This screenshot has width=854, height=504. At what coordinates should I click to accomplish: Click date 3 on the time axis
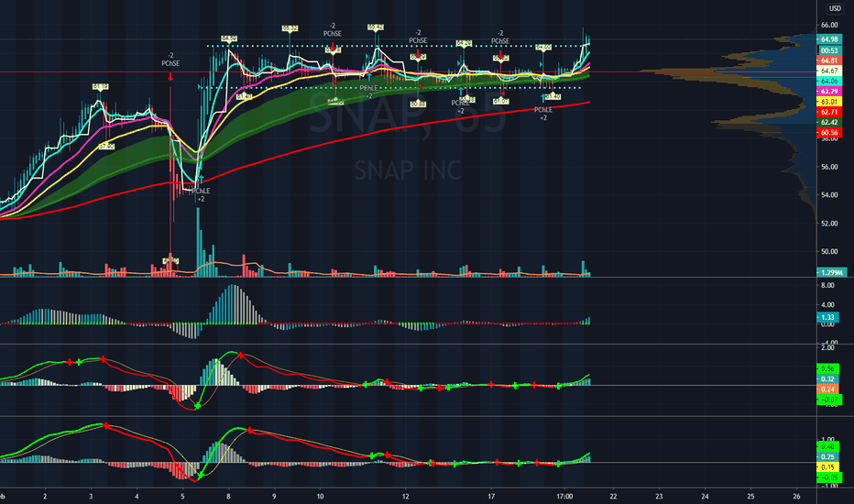click(x=91, y=497)
